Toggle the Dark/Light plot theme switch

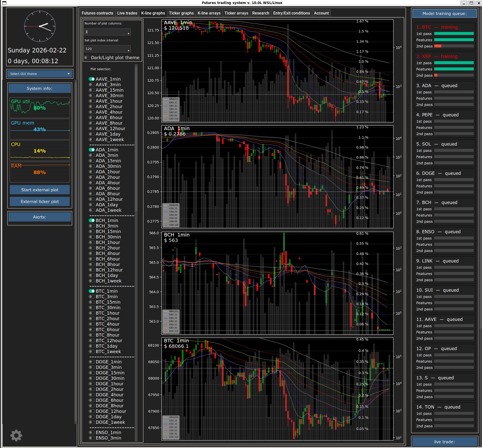tap(87, 58)
